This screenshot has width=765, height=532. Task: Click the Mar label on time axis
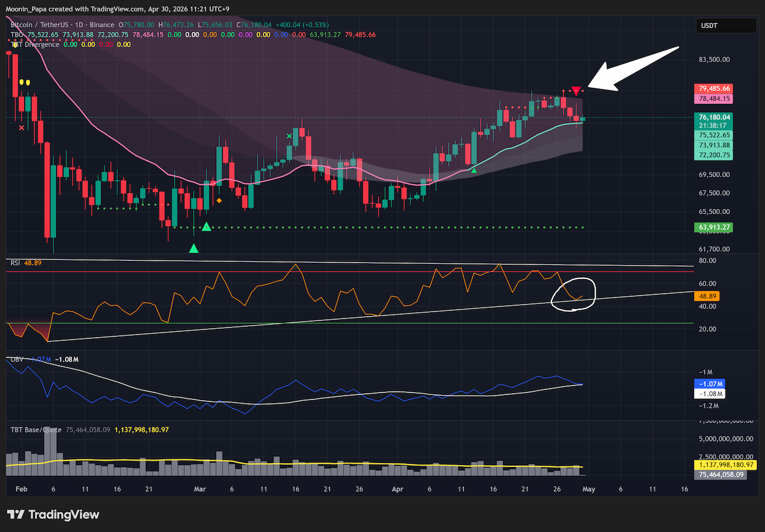[200, 489]
